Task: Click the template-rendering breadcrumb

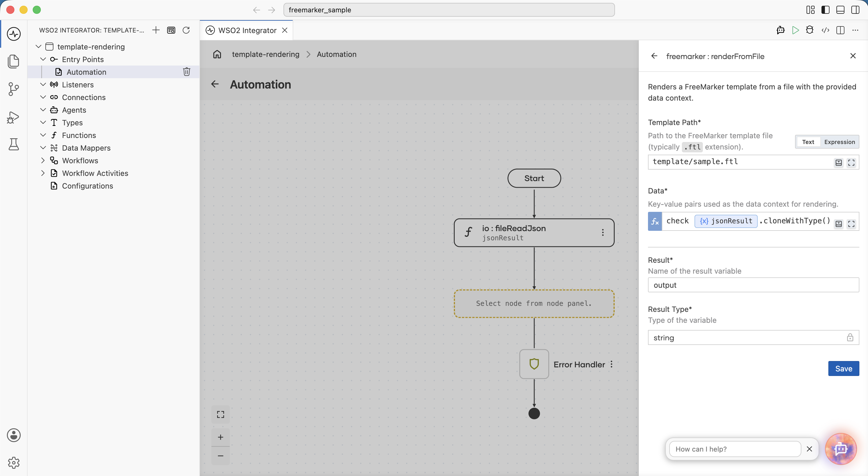Action: click(265, 54)
